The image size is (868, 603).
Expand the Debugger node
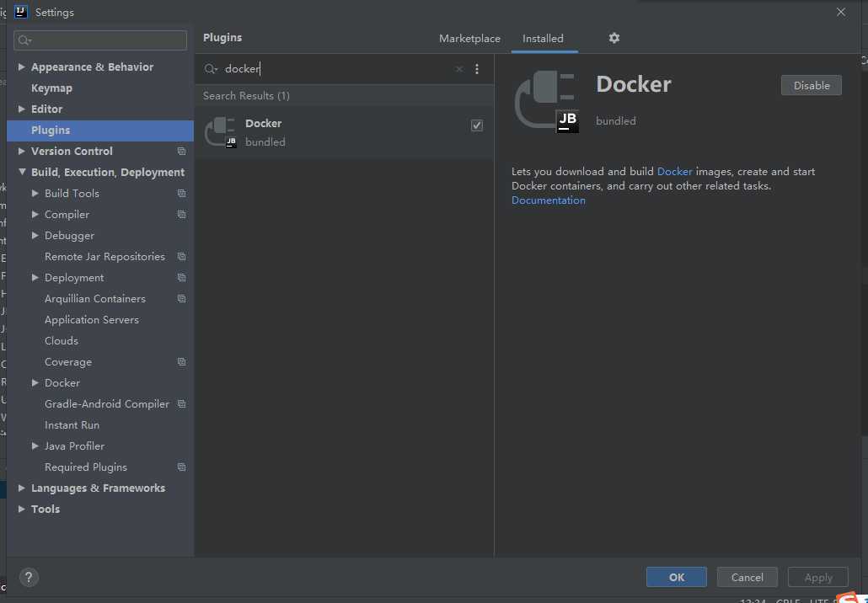point(35,235)
